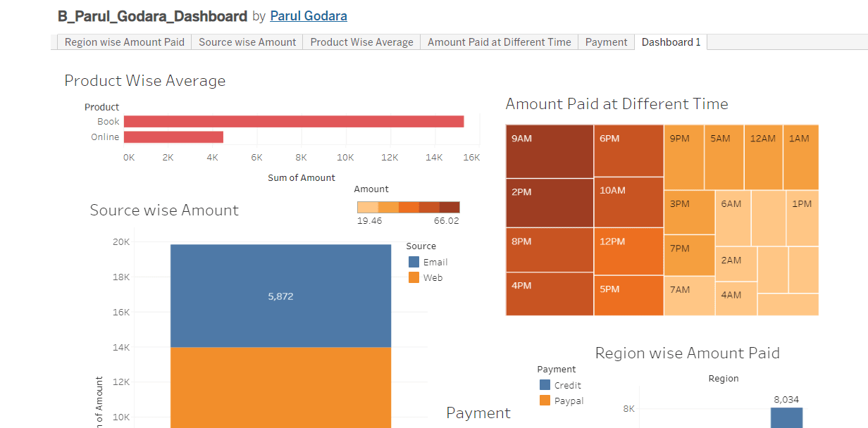Click the blue Email stacked bar segment

pyautogui.click(x=280, y=296)
